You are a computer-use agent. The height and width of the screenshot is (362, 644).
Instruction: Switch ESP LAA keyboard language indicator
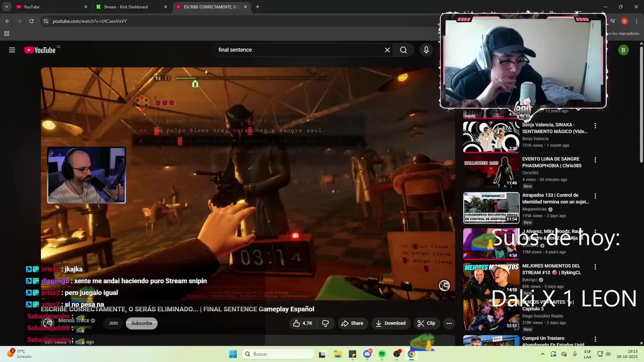point(587,354)
